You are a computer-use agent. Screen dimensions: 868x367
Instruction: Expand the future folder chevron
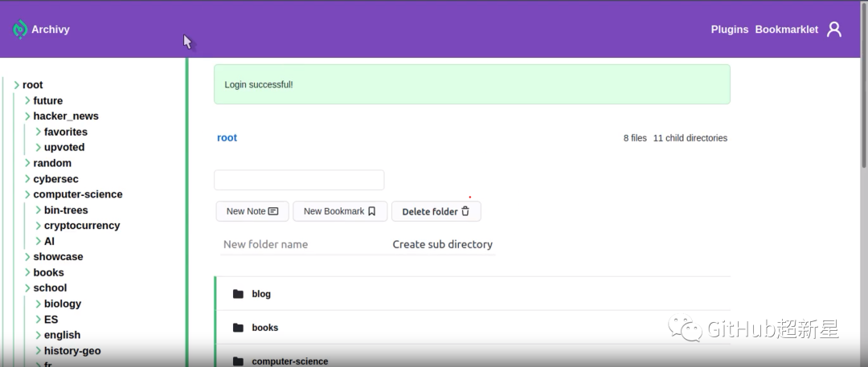(x=27, y=100)
